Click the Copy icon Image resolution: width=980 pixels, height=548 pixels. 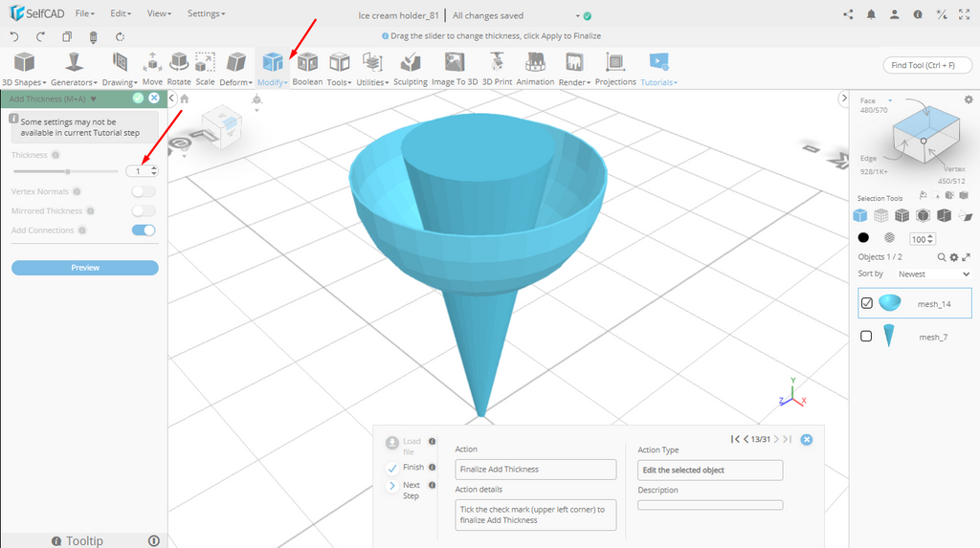tap(67, 37)
